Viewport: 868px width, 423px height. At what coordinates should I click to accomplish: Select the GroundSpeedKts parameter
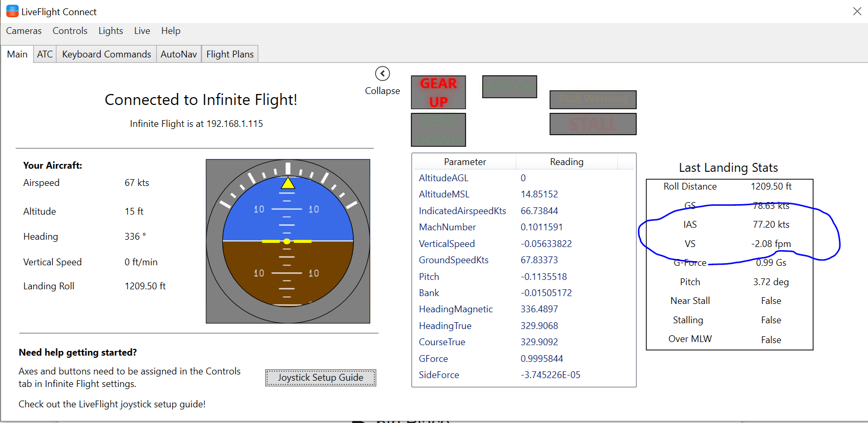[454, 260]
